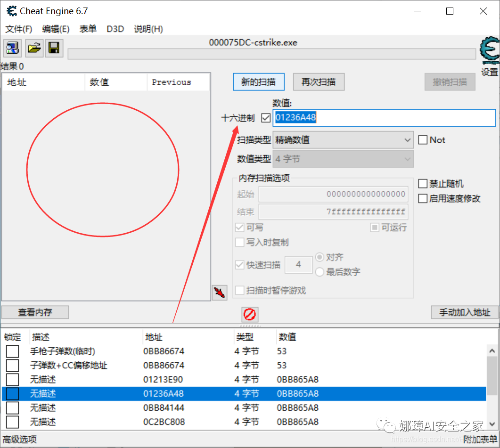The width and height of the screenshot is (500, 448).
Task: Click the address 01213E90 cell
Action: [163, 379]
